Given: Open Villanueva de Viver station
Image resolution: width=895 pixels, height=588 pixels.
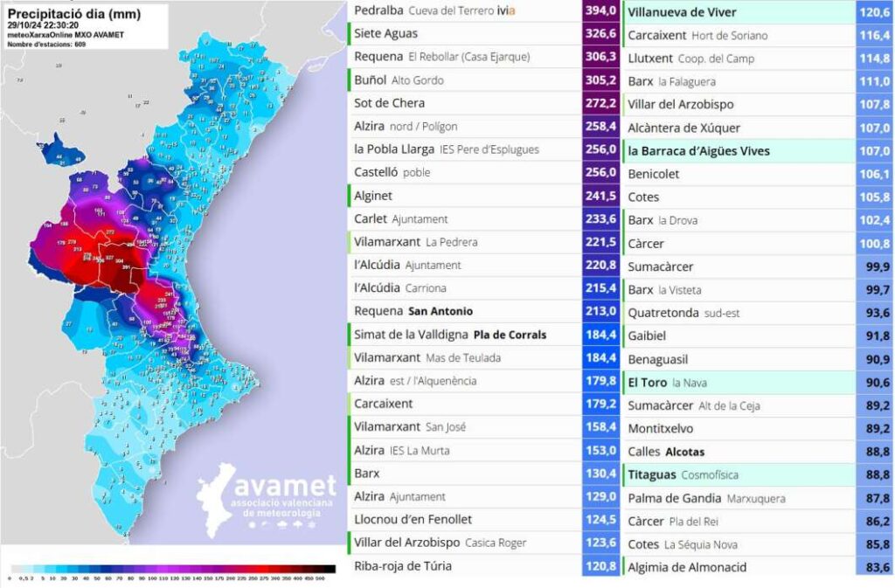Looking at the screenshot, I should point(682,12).
